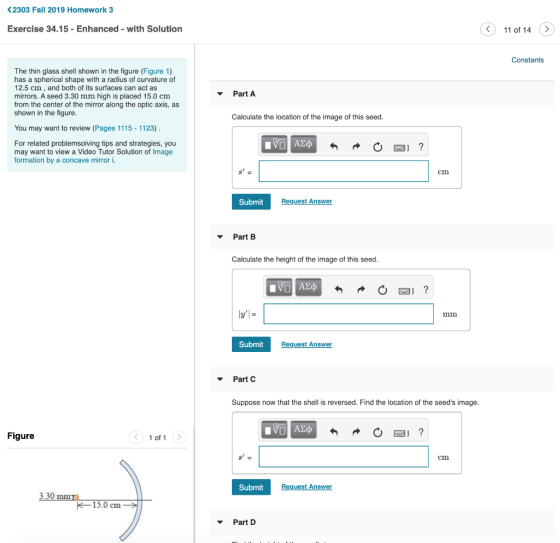Viewport: 560px width, 543px height.
Task: Return to 2303 Fall 2019 Homework 3
Action: pos(60,10)
